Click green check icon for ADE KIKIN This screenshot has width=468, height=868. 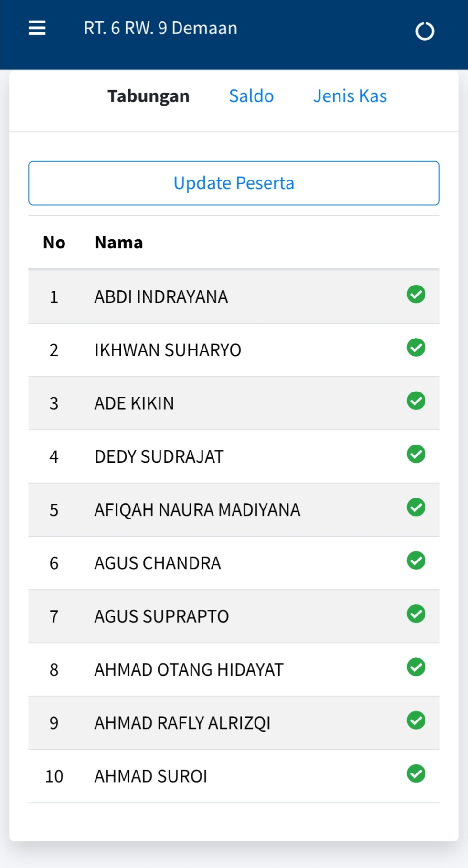[x=416, y=401]
